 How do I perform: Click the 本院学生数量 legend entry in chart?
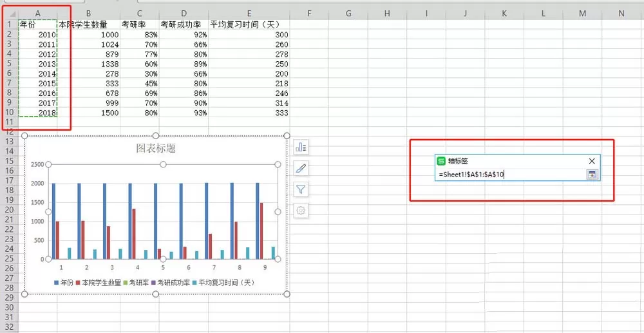point(99,283)
